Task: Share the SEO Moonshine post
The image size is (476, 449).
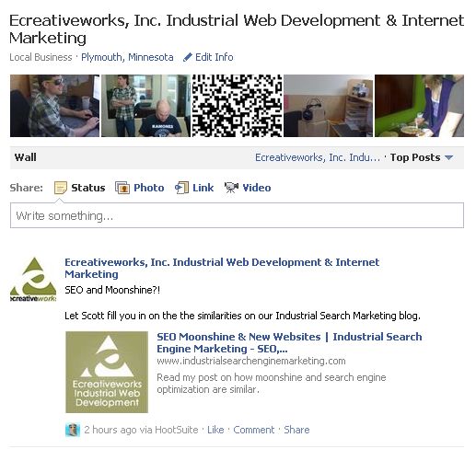Action: pyautogui.click(x=296, y=430)
